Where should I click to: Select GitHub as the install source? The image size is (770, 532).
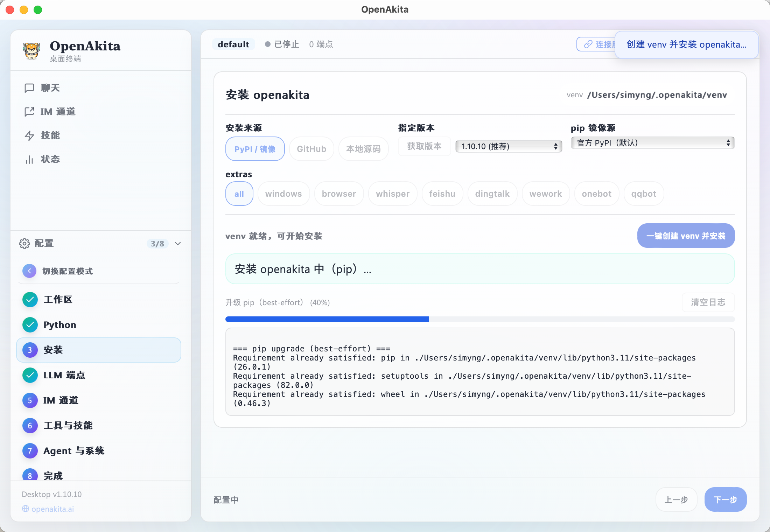311,149
